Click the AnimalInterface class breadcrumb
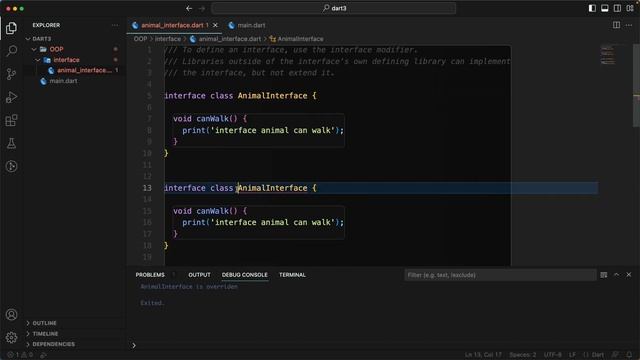Screen dimensions: 640x360 point(300,39)
